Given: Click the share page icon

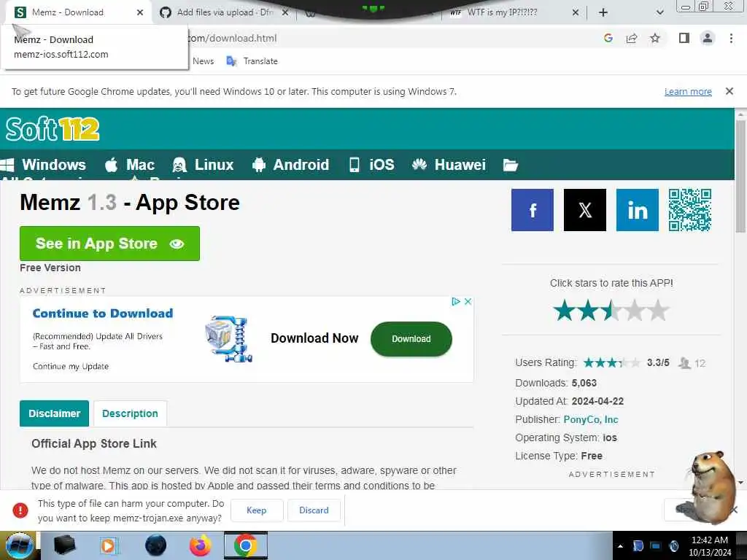Looking at the screenshot, I should pyautogui.click(x=632, y=38).
